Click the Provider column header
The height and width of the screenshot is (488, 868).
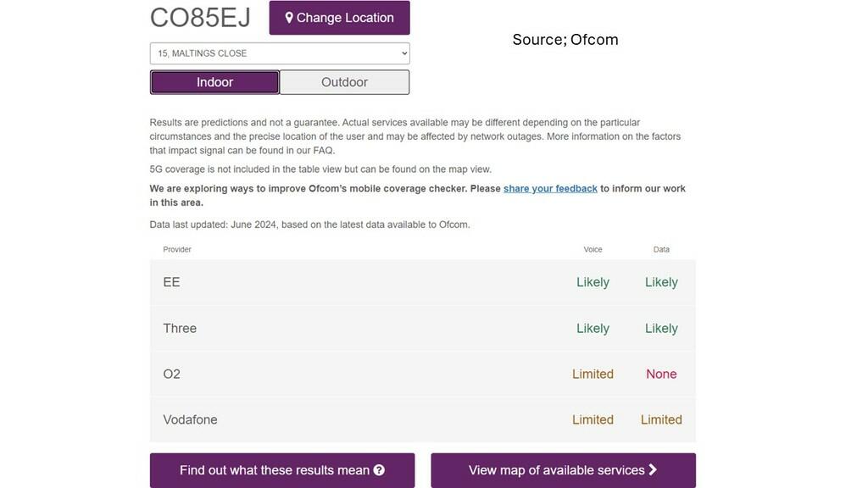point(177,249)
